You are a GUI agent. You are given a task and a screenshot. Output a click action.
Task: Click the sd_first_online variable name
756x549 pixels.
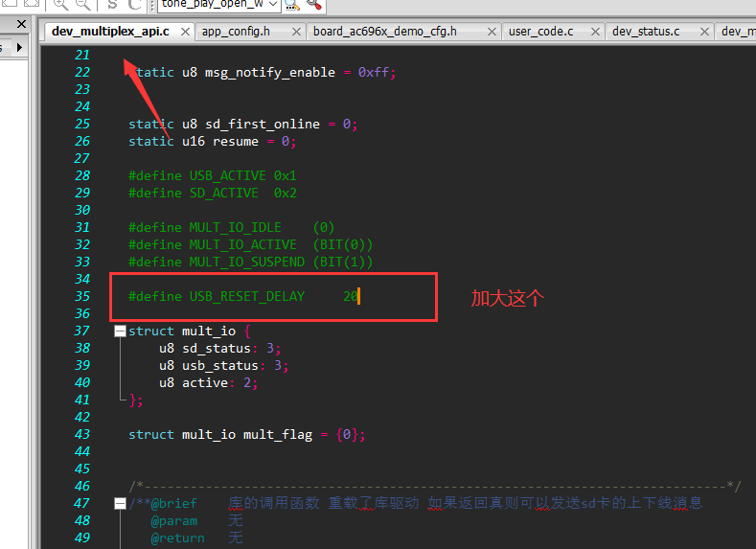tap(263, 125)
